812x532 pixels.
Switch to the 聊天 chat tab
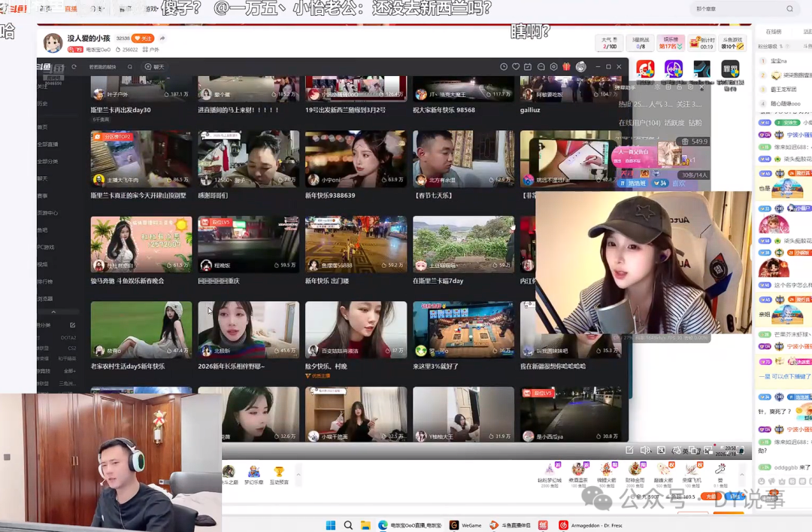[x=155, y=67]
